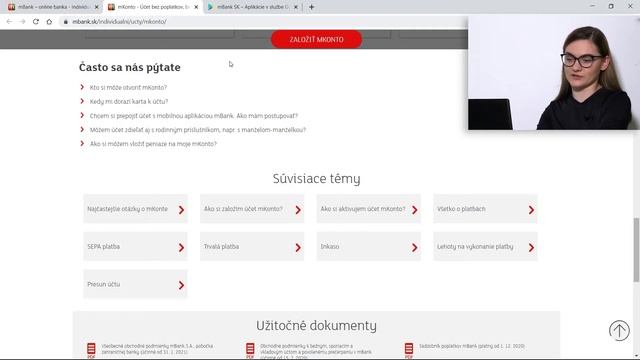
Task: Open the 'SEPA platba' topic card
Action: 136,247
